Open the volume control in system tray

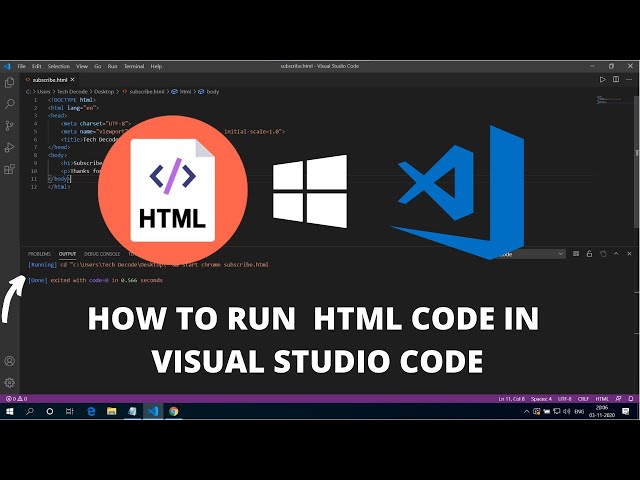click(567, 411)
